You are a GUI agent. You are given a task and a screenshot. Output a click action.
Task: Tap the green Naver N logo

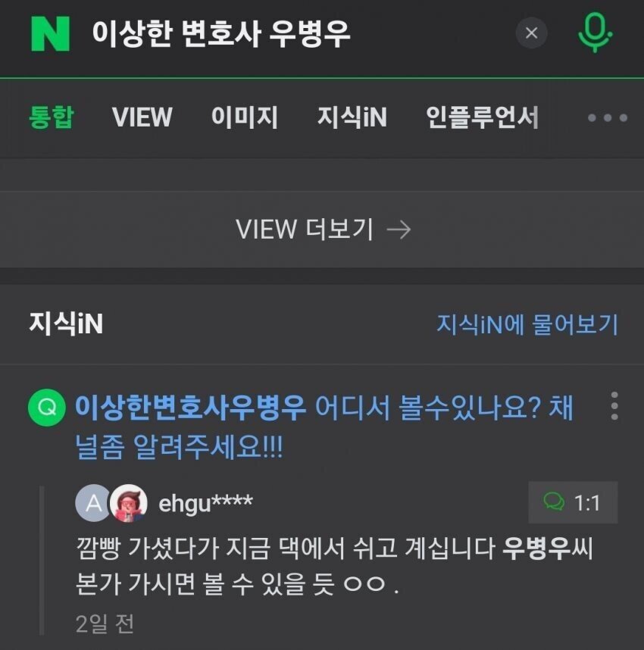pyautogui.click(x=50, y=33)
